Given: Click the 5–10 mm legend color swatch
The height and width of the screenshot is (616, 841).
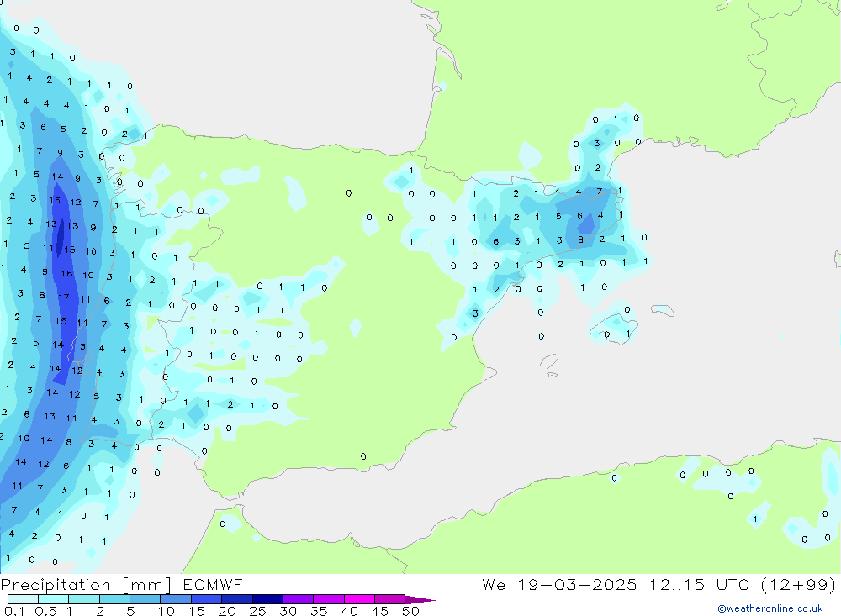Looking at the screenshot, I should coord(145,599).
